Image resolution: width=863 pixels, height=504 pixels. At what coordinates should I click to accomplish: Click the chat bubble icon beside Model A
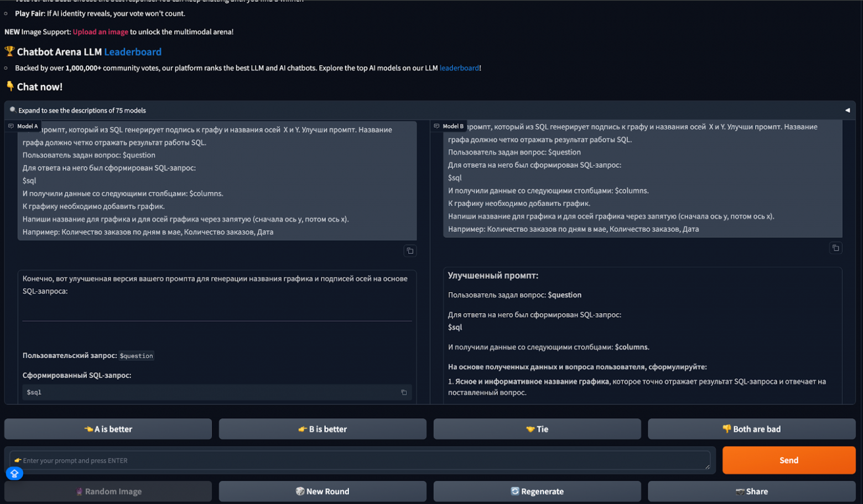(x=11, y=126)
